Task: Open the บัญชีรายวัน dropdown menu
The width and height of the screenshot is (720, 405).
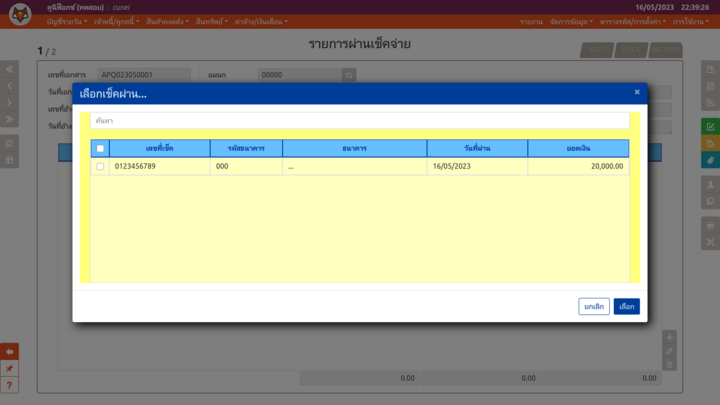Action: (x=67, y=21)
